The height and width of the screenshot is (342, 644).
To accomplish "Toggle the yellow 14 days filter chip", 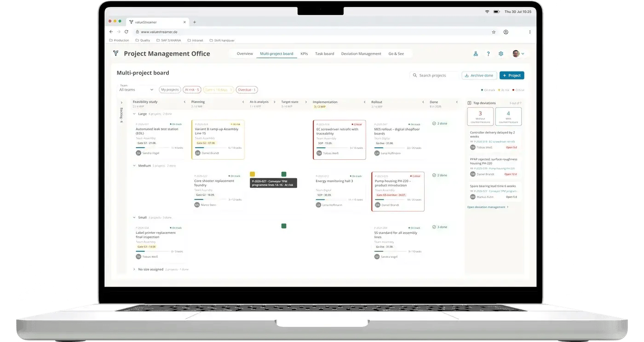I will [x=218, y=90].
